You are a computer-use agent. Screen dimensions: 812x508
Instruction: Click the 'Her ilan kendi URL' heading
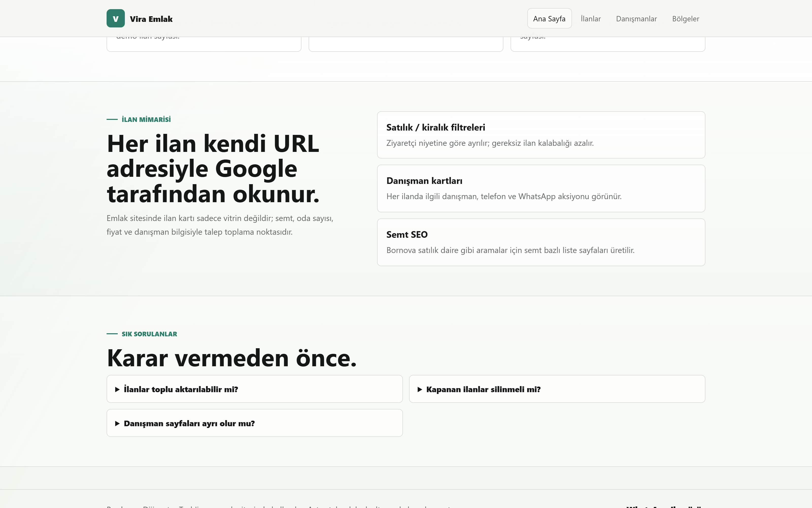pos(213,169)
